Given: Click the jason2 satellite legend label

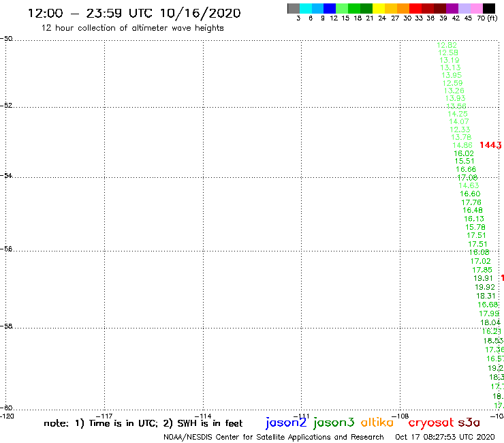Looking at the screenshot, I should click(286, 423).
